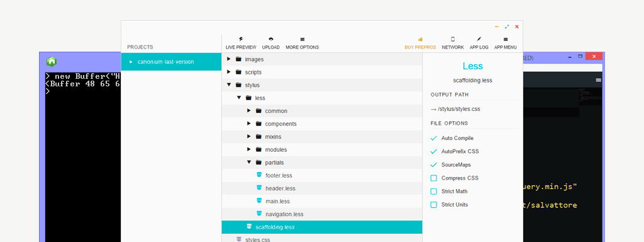Collapse the stylus folder arrow
The width and height of the screenshot is (644, 242).
pos(229,85)
